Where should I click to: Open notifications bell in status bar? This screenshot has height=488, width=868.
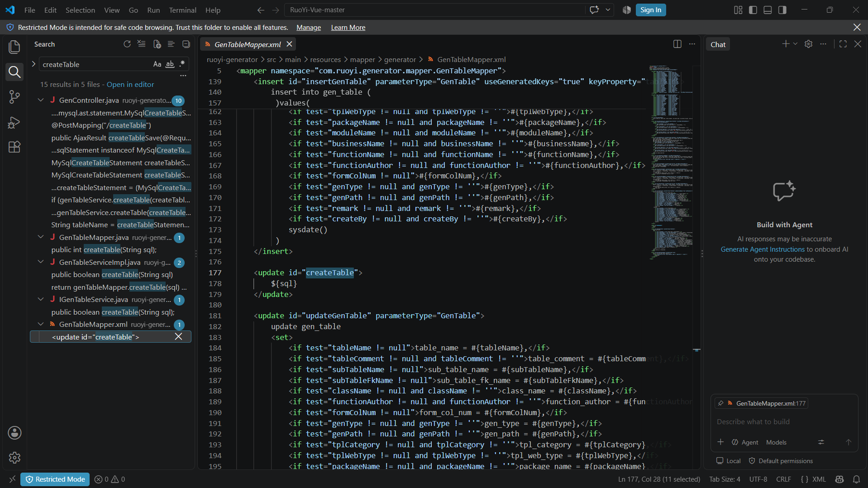pos(857,479)
